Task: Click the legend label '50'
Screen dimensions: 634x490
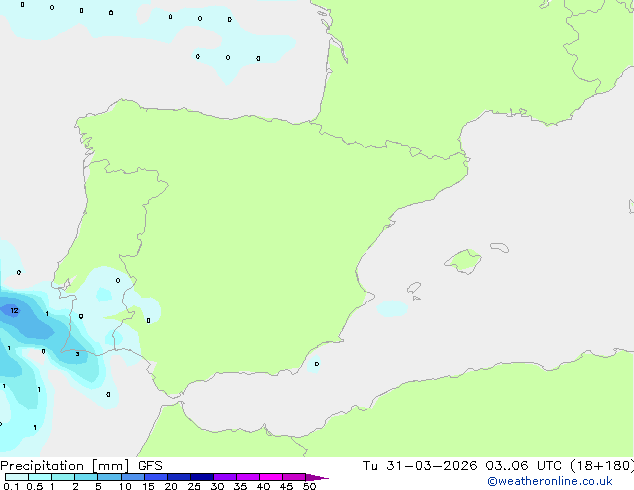Action: click(309, 486)
